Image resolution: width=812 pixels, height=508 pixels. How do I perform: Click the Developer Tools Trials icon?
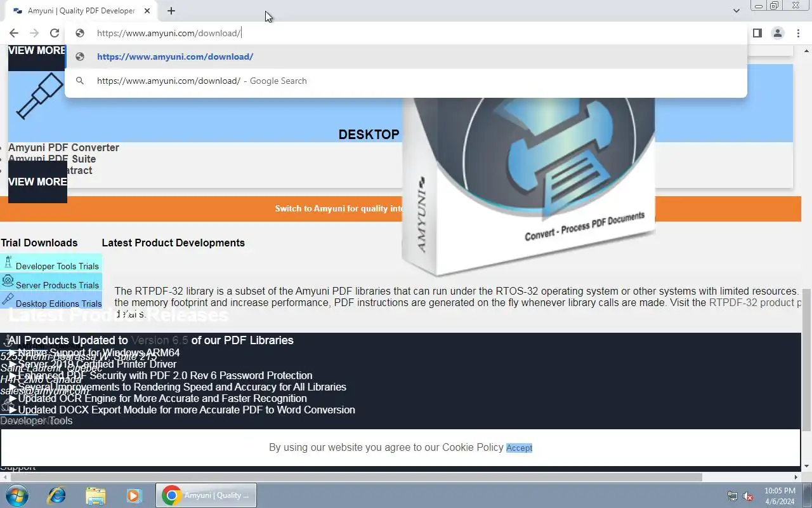point(8,262)
